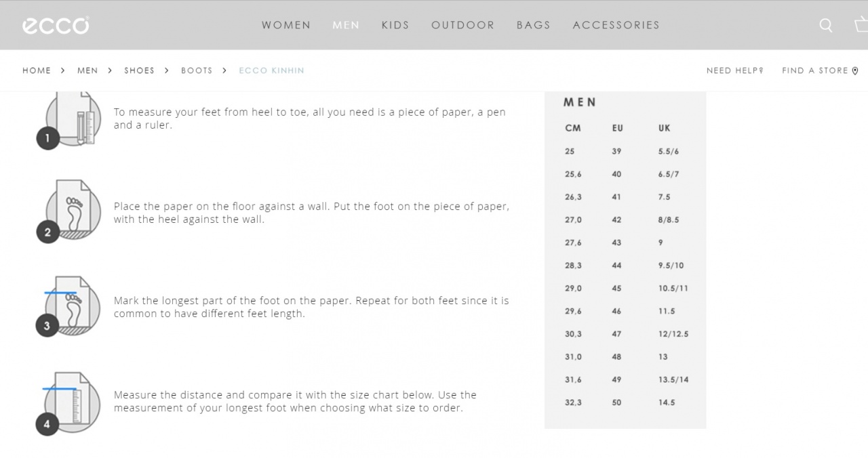The image size is (868, 458).
Task: Click the Find a Store location pin
Action: (855, 70)
